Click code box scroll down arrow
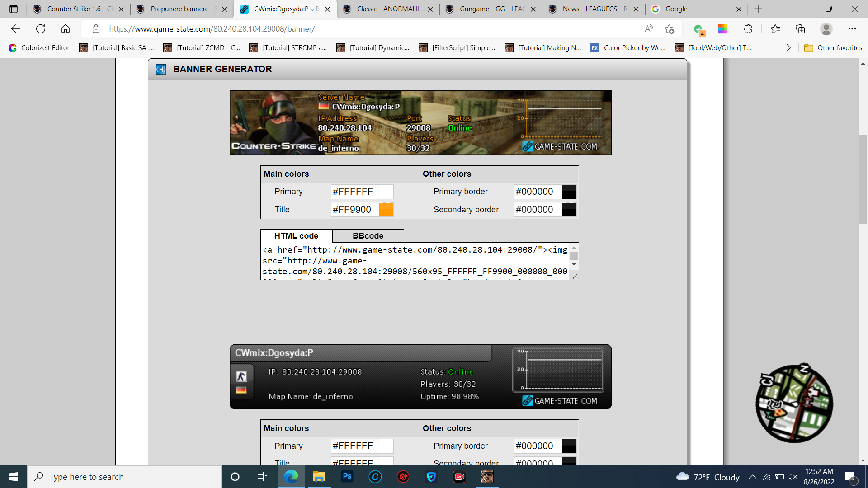The image size is (868, 488). pyautogui.click(x=574, y=265)
